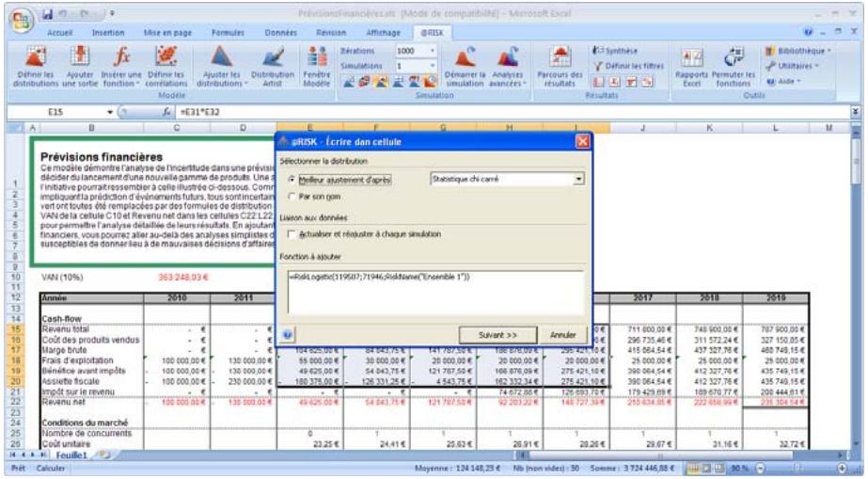
Task: Enable Actualiser et réajuster à chaque simulation
Action: [292, 233]
